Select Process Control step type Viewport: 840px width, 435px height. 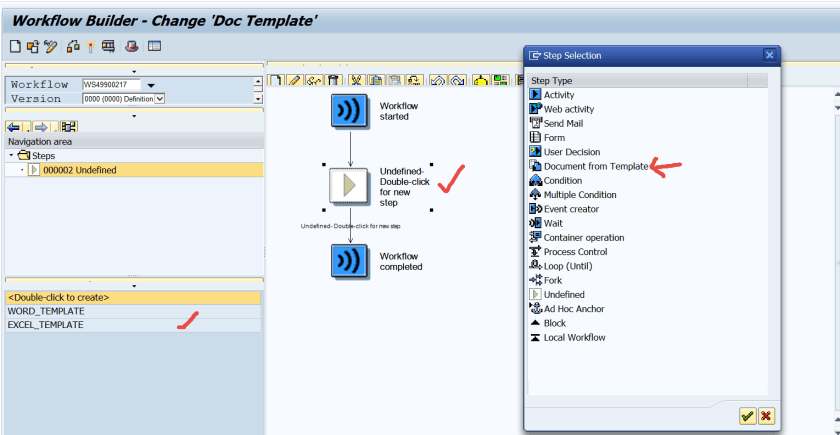pyautogui.click(x=575, y=252)
